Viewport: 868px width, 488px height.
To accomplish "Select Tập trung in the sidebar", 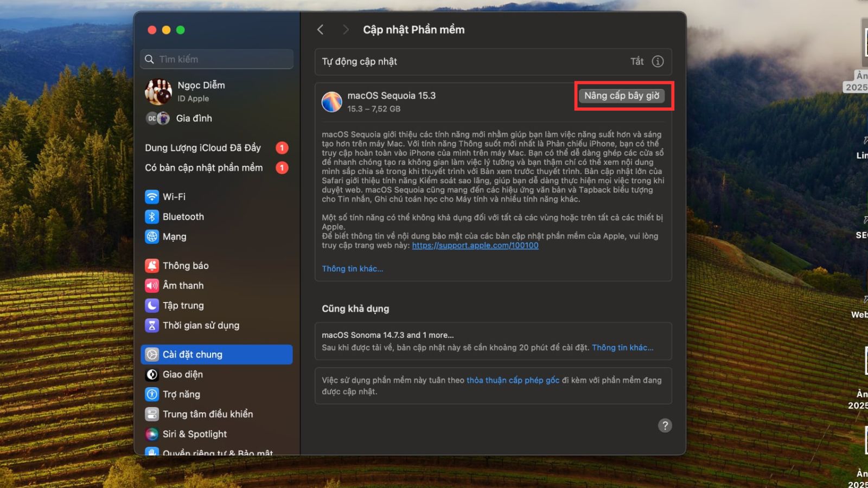I will (216, 306).
